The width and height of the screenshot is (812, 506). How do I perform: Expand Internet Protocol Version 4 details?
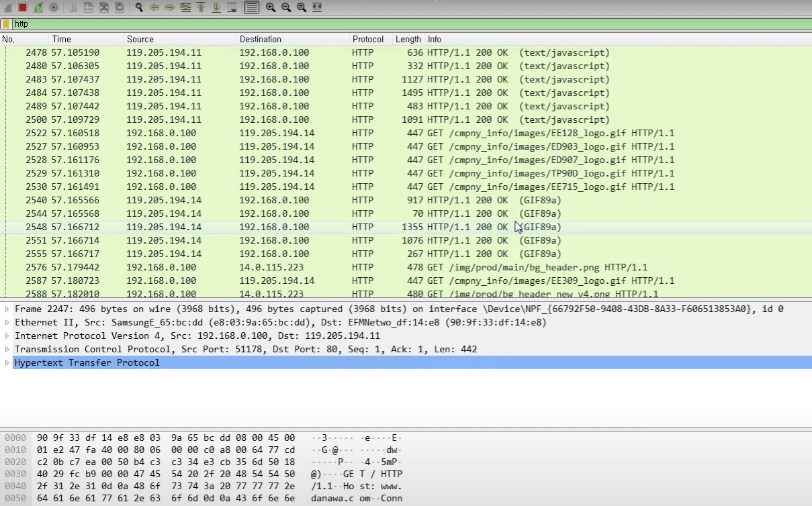coord(7,336)
